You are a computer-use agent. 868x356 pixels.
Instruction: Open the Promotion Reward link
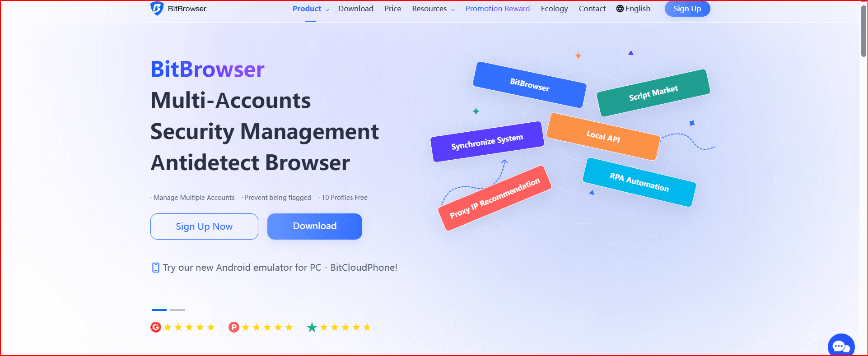497,9
